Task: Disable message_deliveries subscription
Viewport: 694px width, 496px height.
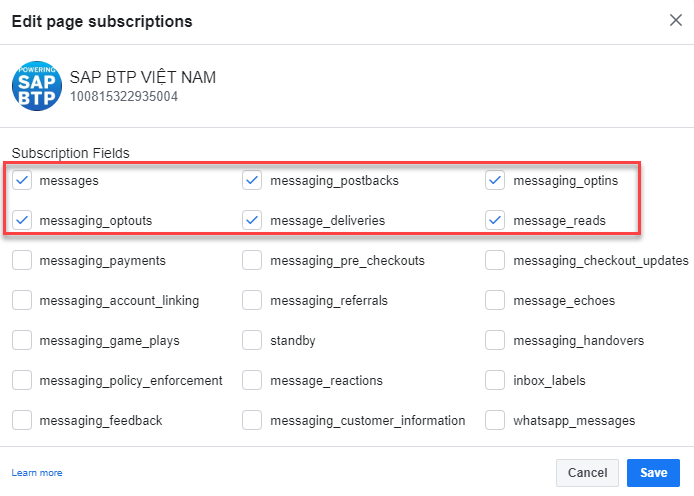Action: tap(252, 220)
